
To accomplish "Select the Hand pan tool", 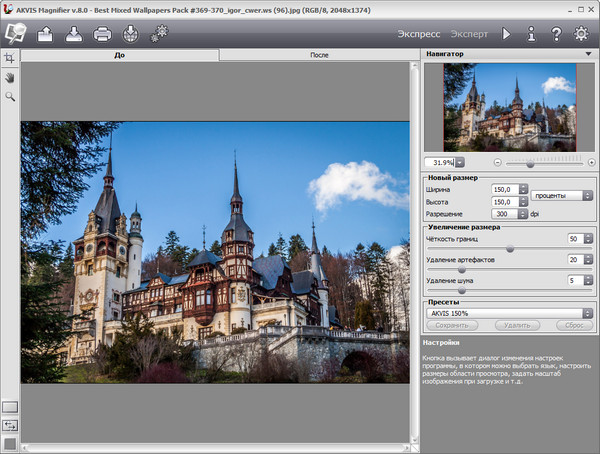I will 10,78.
